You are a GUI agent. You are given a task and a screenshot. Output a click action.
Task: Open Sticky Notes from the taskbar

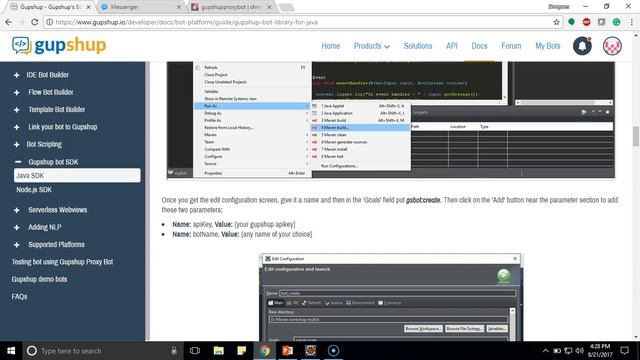pos(242,351)
